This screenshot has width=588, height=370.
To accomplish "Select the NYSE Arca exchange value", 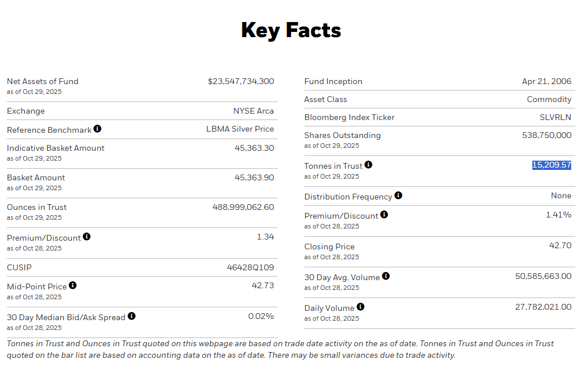I will coord(253,111).
